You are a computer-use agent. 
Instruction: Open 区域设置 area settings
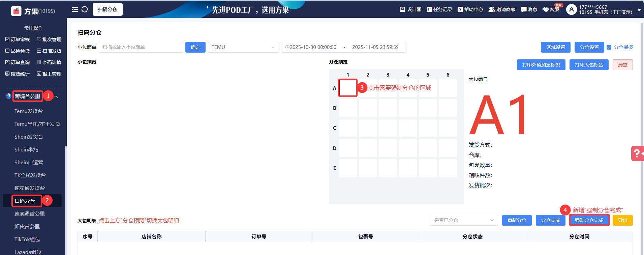(556, 47)
